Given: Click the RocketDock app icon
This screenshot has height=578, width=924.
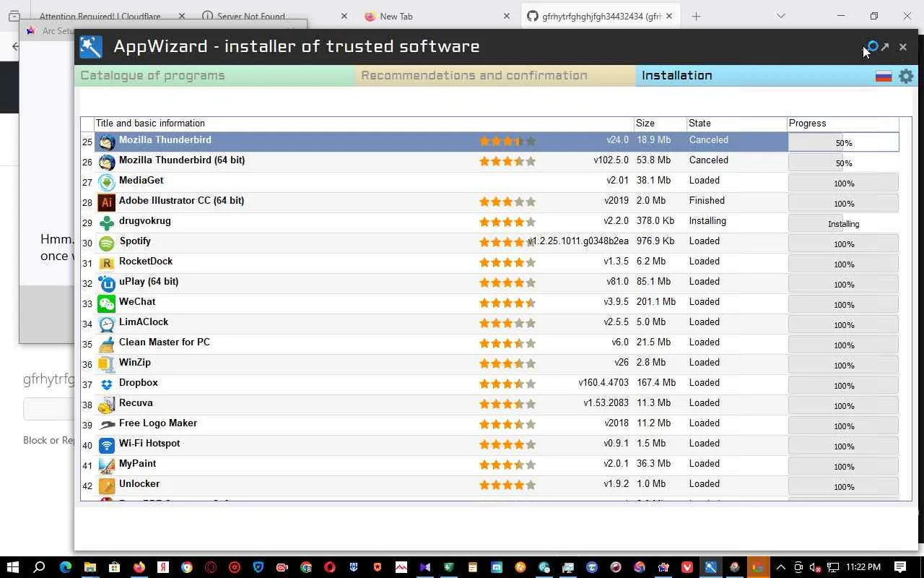Looking at the screenshot, I should 107,263.
